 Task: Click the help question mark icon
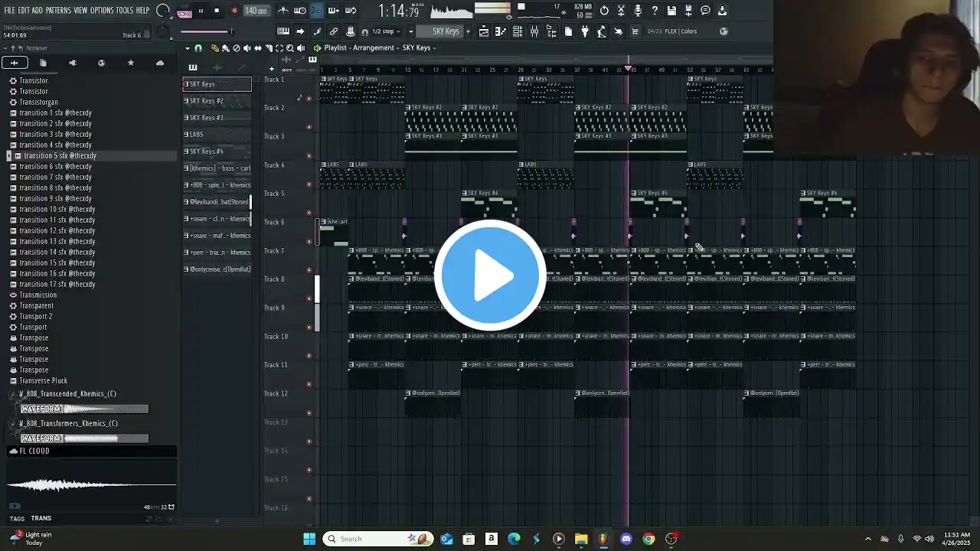click(655, 11)
